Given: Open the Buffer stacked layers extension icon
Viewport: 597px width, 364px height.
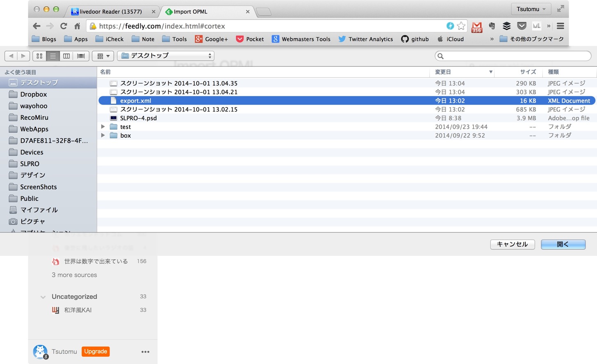Looking at the screenshot, I should click(507, 26).
